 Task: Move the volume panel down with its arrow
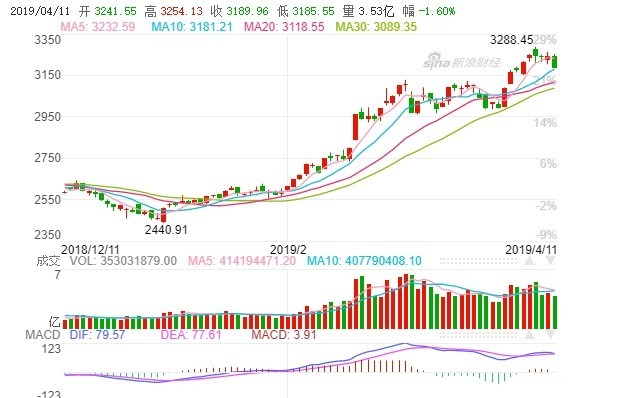pos(551,261)
